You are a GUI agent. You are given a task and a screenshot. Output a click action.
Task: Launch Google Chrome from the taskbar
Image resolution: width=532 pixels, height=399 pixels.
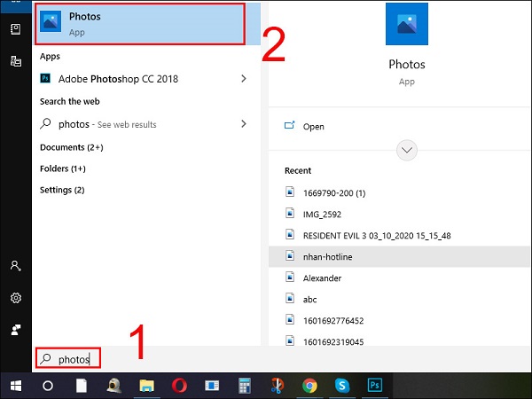309,386
